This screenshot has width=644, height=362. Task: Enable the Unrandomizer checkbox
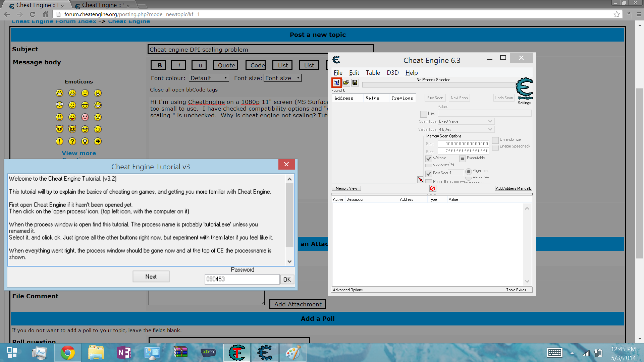click(495, 140)
